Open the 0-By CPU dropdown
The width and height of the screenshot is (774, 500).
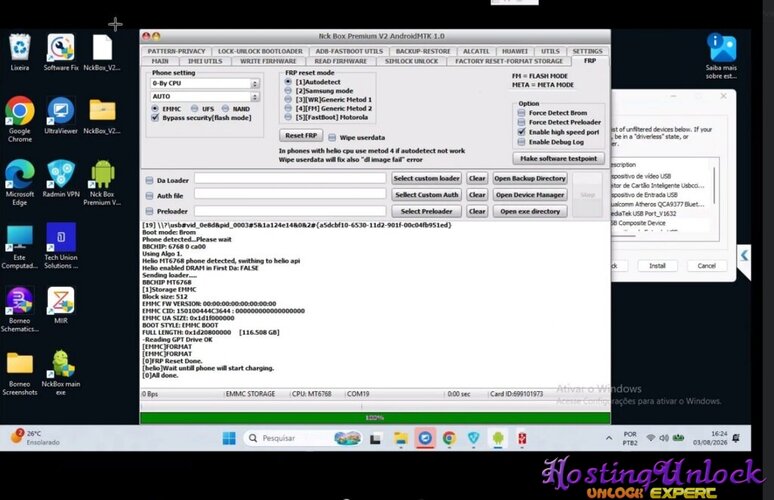[x=205, y=83]
